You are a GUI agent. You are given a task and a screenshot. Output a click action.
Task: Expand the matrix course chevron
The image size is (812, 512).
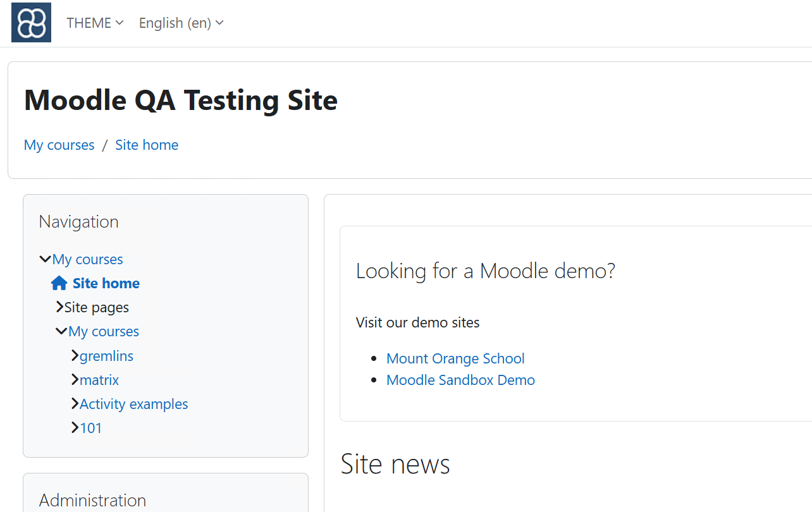pyautogui.click(x=75, y=380)
